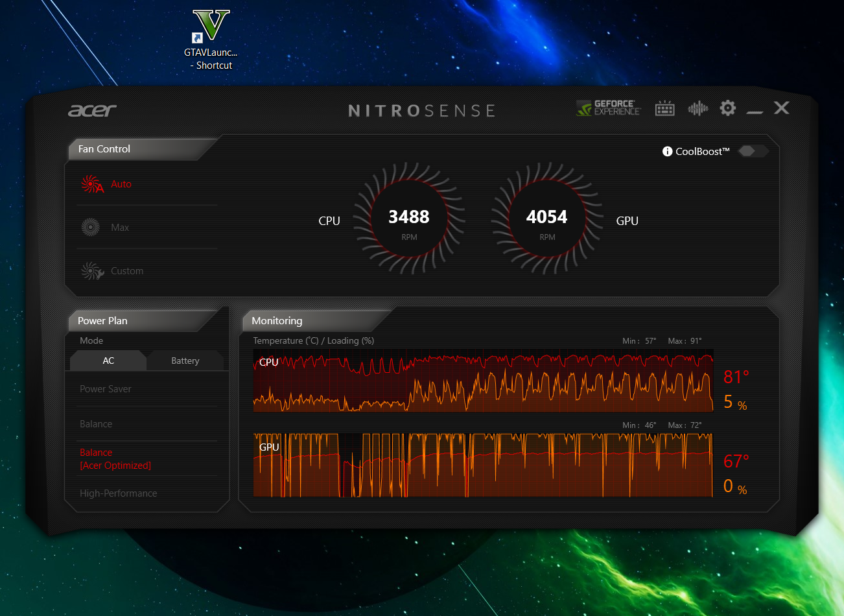Viewport: 844px width, 616px height.
Task: Click the Mode label in Power Plan
Action: click(x=91, y=341)
